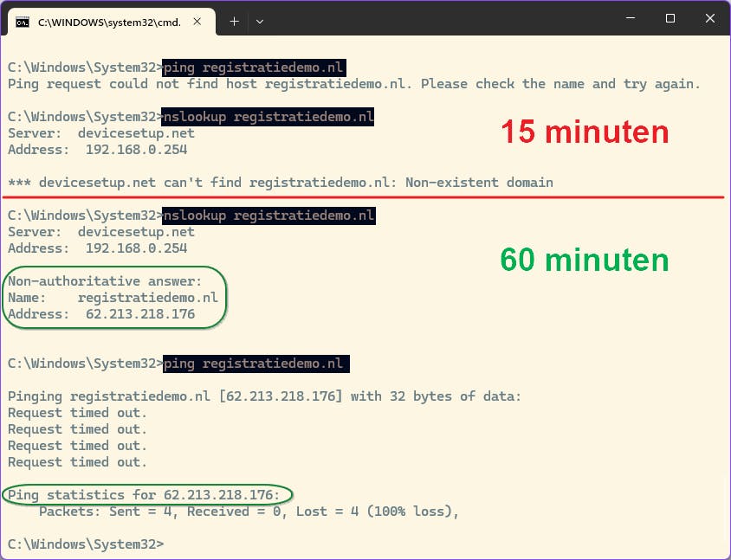The width and height of the screenshot is (731, 560).
Task: Close the terminal window
Action: pos(709,18)
